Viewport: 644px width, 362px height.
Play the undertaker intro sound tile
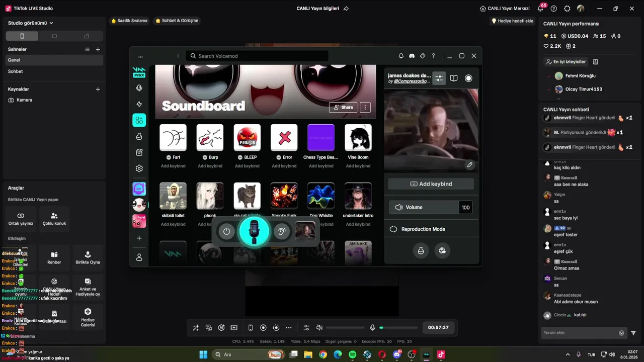358,196
